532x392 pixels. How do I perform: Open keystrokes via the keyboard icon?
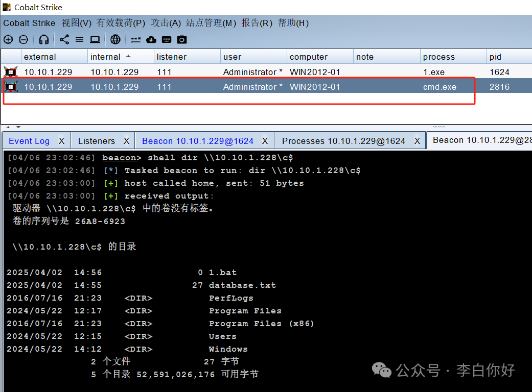167,40
